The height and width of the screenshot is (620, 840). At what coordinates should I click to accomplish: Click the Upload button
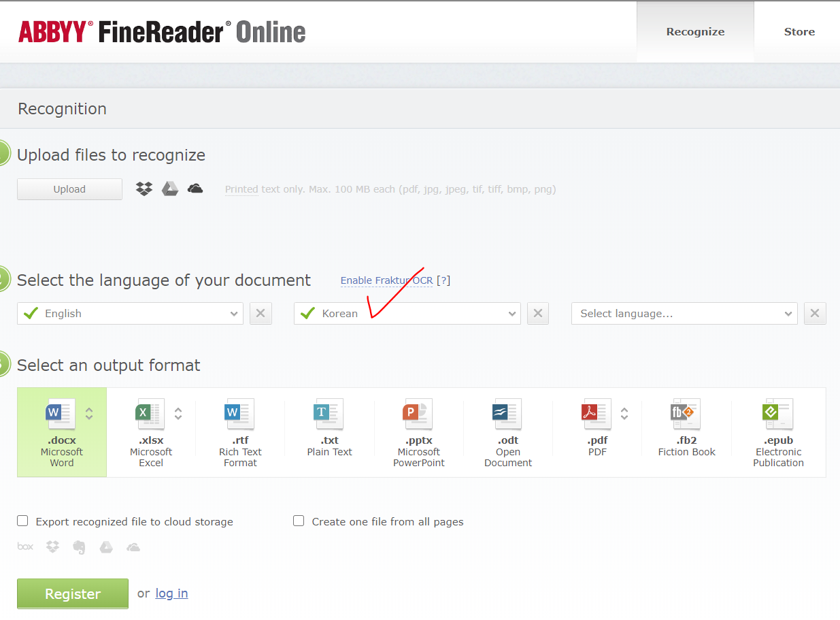tap(69, 189)
